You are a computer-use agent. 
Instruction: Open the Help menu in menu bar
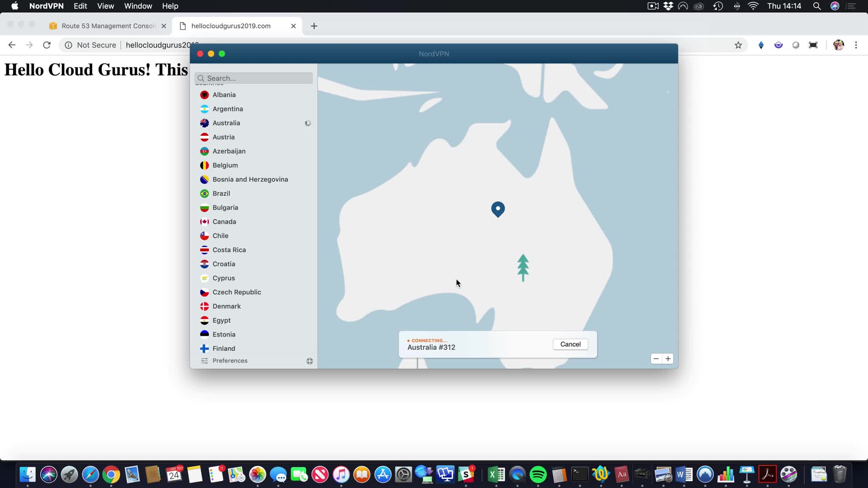(x=170, y=6)
